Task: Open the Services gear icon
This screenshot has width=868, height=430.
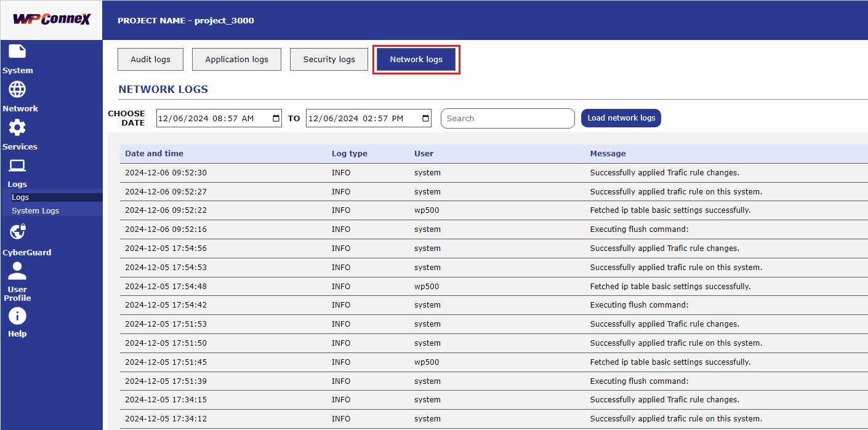Action: coord(17,128)
